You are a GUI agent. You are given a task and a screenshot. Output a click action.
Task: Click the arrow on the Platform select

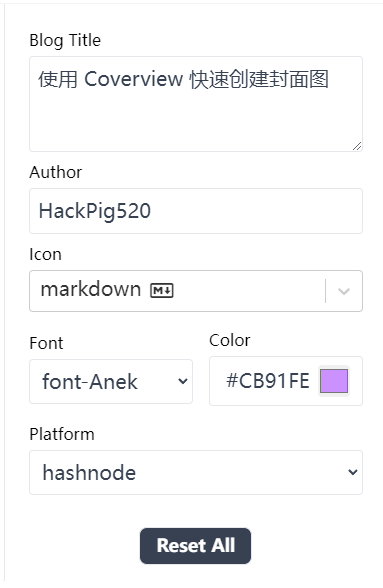[x=353, y=472]
